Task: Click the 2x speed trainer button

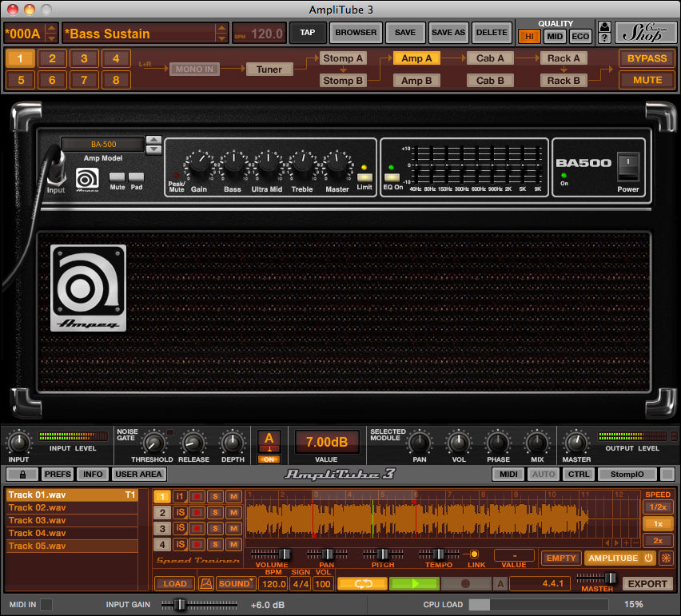Action: (x=657, y=540)
